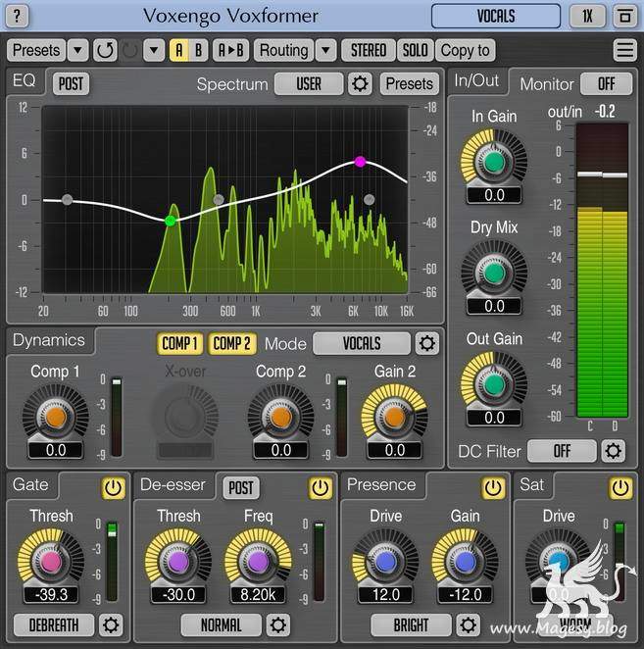Viewport: 644px width, 649px height.
Task: Expand undo history dropdown arrow
Action: [154, 51]
